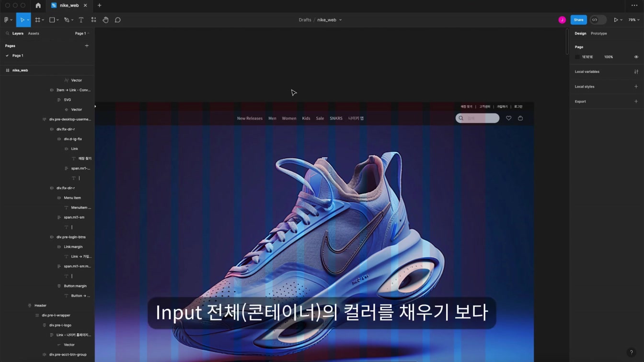644x362 pixels.
Task: Open the window overflow menu dots
Action: [634, 5]
